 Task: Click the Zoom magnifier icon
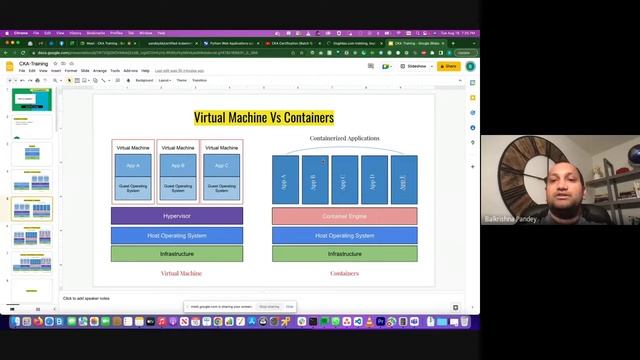pos(55,80)
